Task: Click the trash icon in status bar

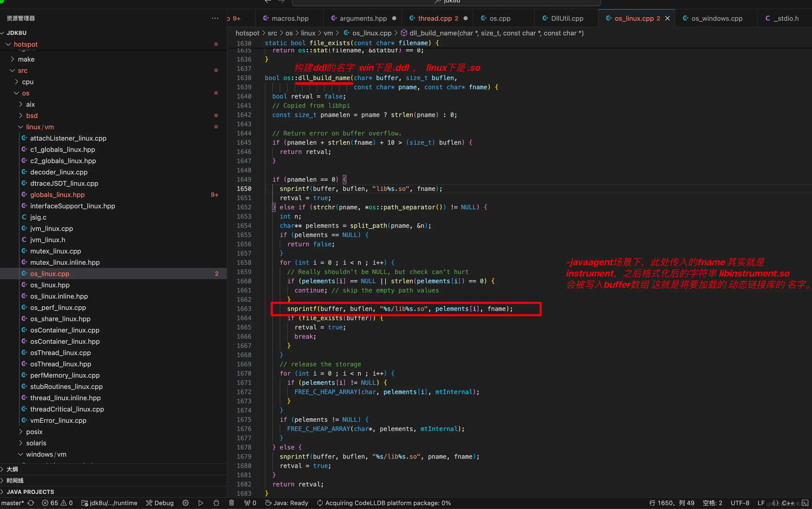Action: point(232,503)
